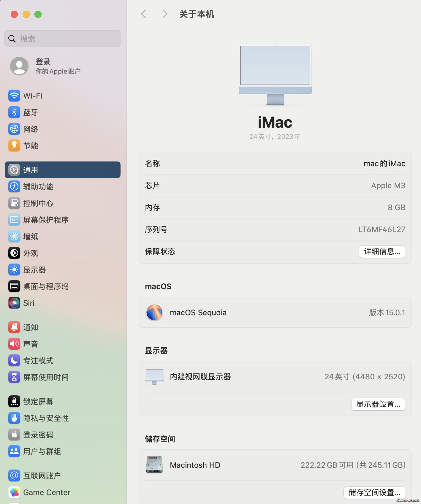Click the 'macOS' section heading
421x504 pixels.
pyautogui.click(x=158, y=286)
